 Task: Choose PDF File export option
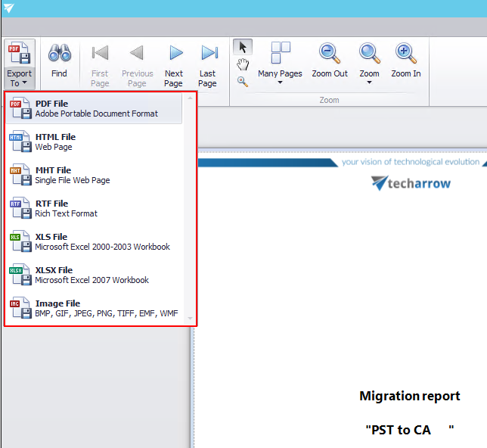(95, 108)
